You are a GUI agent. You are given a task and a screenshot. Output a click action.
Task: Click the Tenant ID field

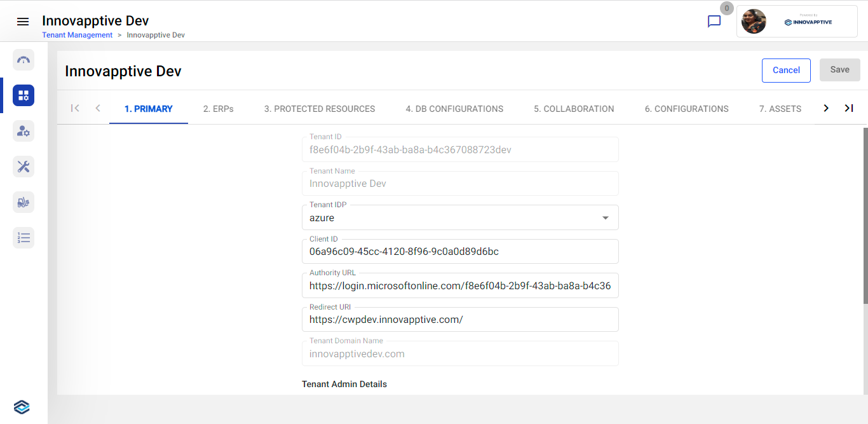pyautogui.click(x=460, y=149)
